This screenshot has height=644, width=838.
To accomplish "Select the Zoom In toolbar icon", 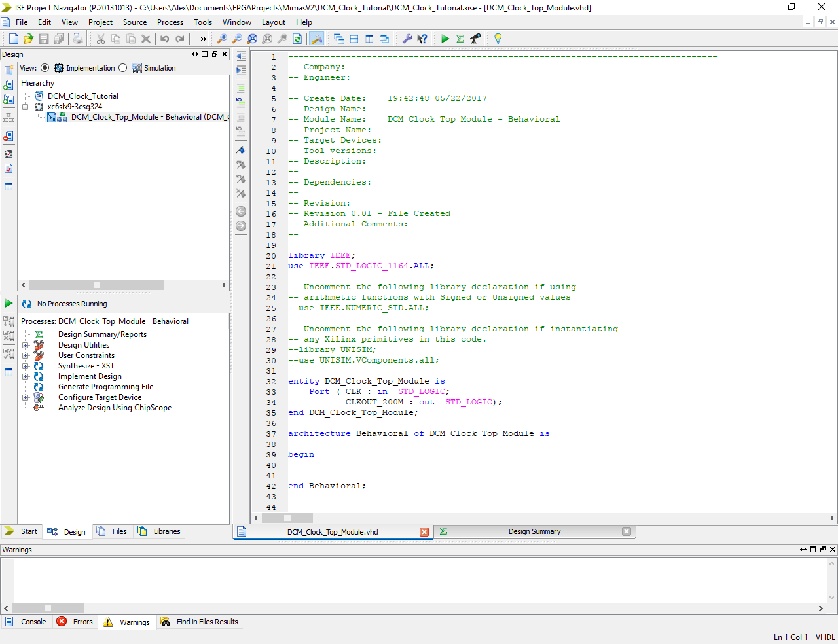I will tap(223, 39).
